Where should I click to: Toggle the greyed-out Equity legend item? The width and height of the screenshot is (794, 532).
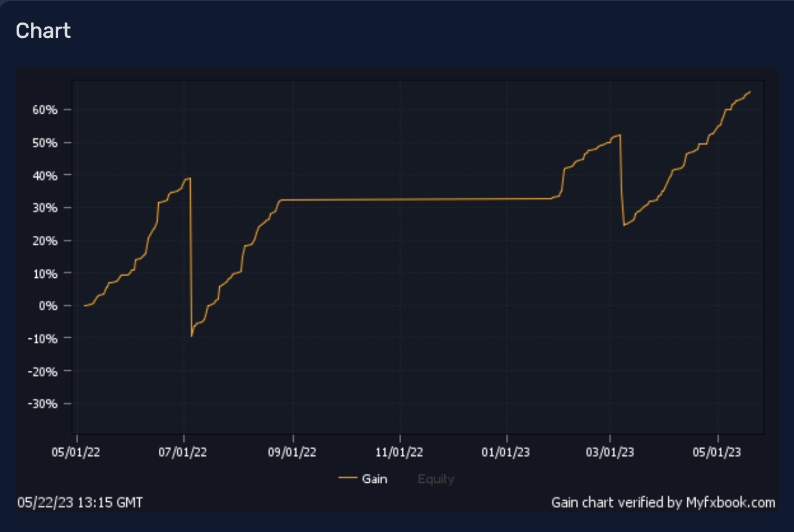point(436,479)
